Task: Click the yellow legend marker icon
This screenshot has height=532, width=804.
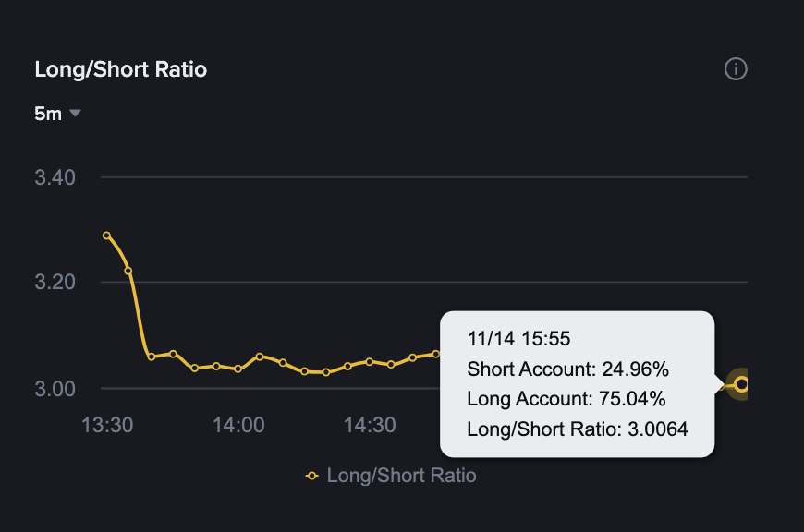Action: (311, 477)
